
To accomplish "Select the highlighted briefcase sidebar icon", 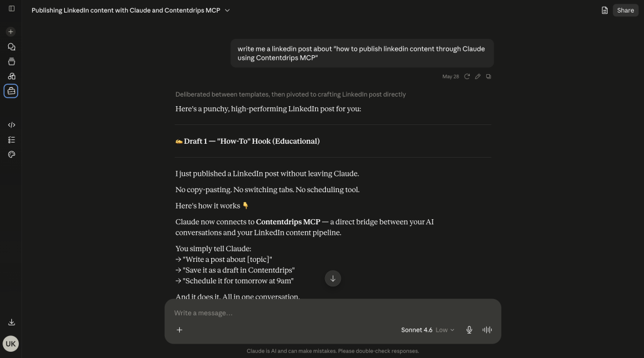I will point(11,91).
